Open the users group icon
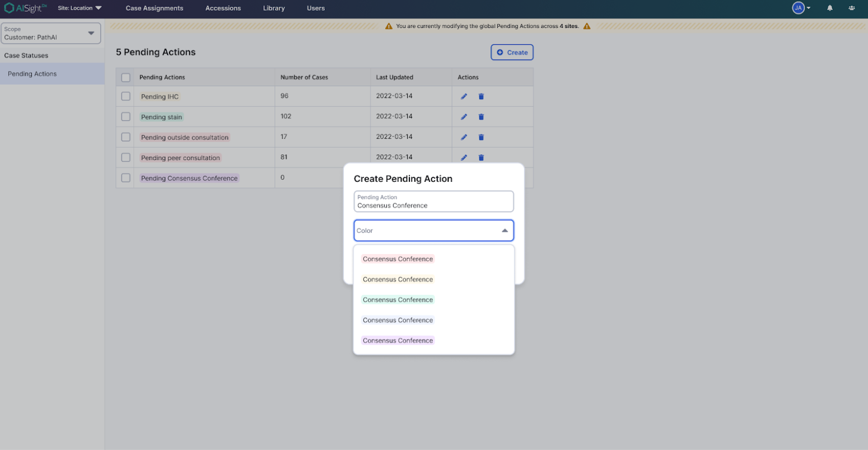The height and width of the screenshot is (450, 868). pyautogui.click(x=852, y=8)
